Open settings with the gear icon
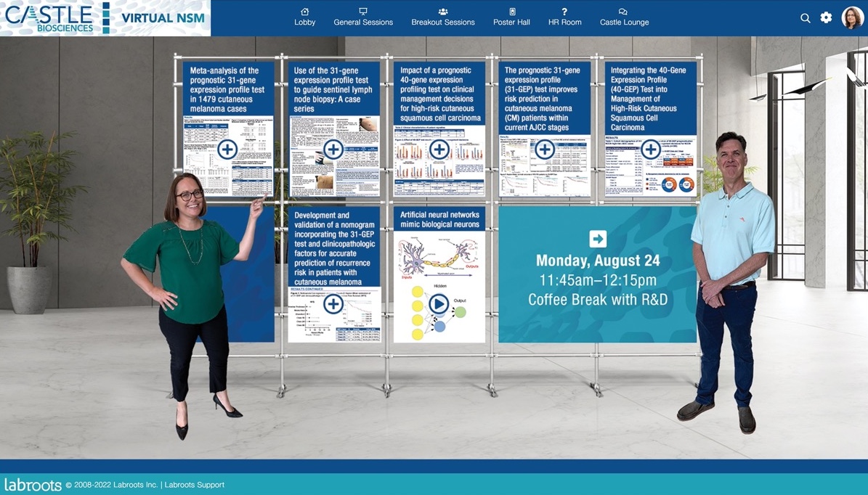Viewport: 868px width, 495px height. [x=826, y=17]
